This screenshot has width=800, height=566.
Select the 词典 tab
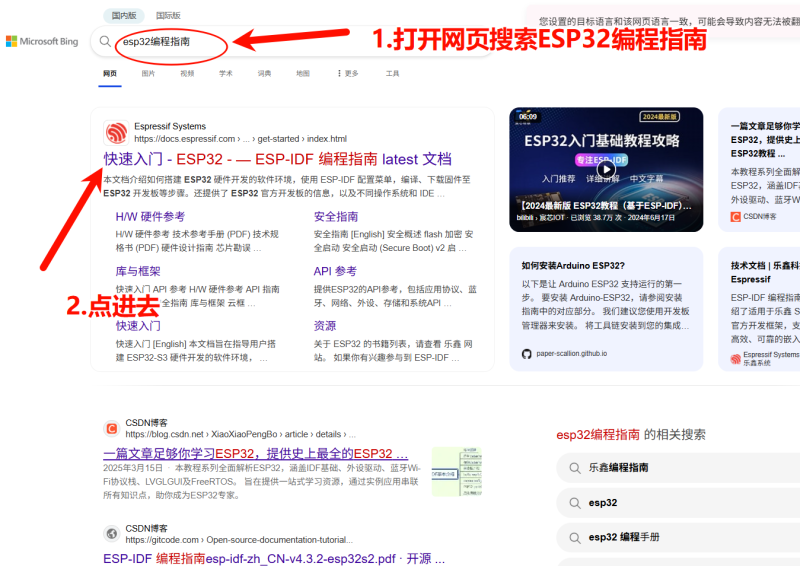click(264, 73)
